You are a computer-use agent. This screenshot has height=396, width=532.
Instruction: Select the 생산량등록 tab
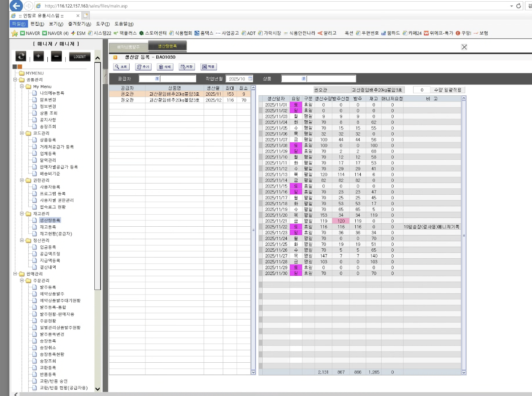(167, 47)
